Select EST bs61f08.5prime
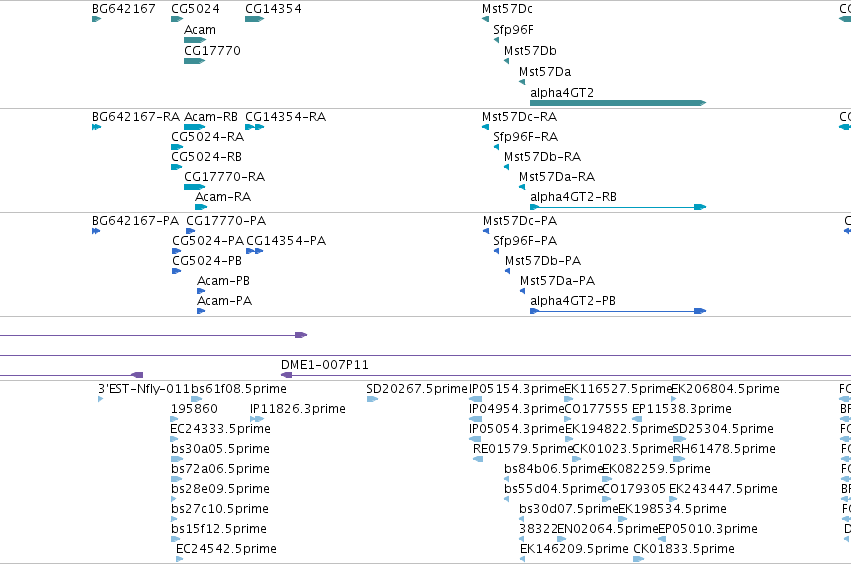The width and height of the screenshot is (851, 564). pos(239,389)
